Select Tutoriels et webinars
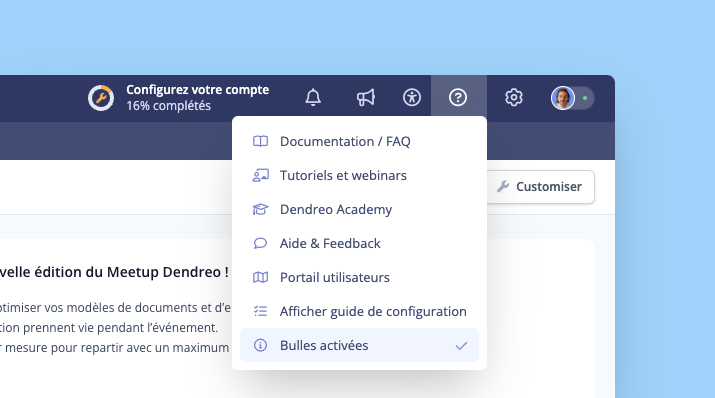Viewport: 715px width, 398px height. coord(359,176)
